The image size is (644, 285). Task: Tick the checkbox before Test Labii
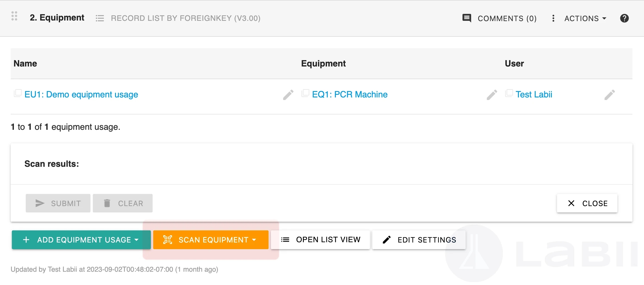(x=509, y=93)
